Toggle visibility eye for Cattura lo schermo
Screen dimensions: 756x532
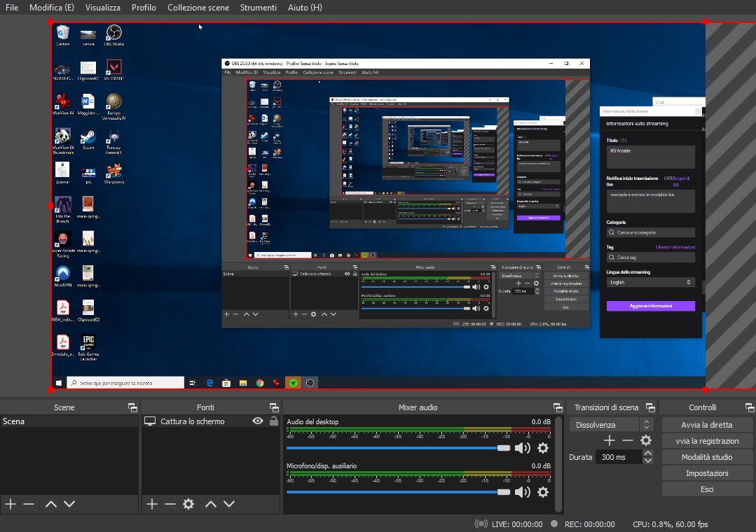pos(258,421)
